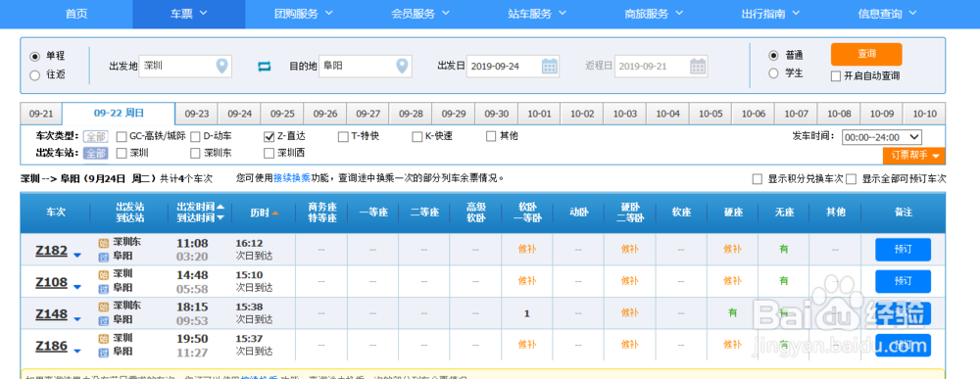980x379 pixels.
Task: Click the pass-through station icon for Z108 阜阳
Action: (104, 288)
